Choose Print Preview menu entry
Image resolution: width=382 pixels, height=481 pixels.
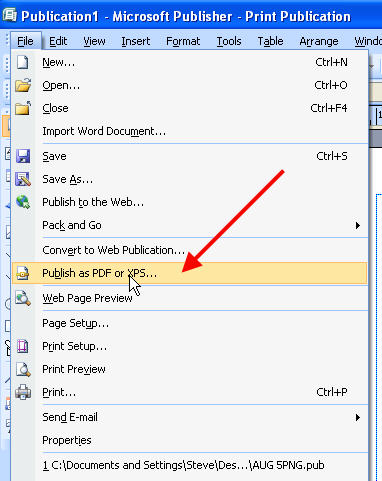click(x=189, y=369)
